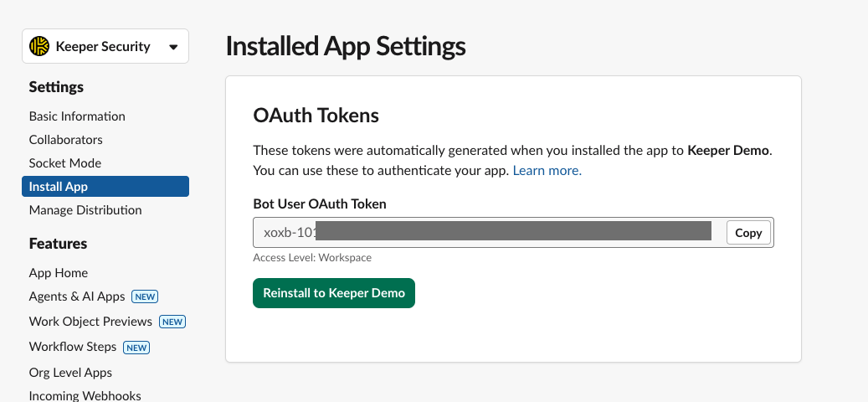
Task: Click NEW badge beside Workflow Steps
Action: 136,347
